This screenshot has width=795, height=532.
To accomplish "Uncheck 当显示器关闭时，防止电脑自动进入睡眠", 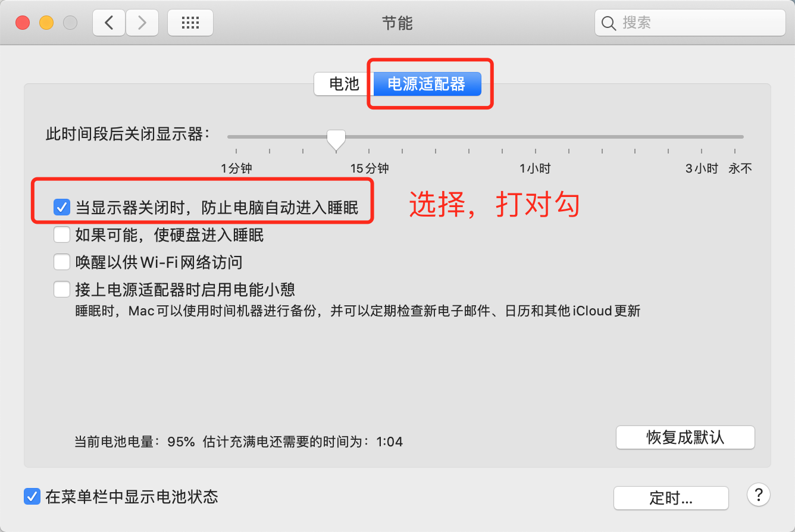I will click(x=62, y=207).
